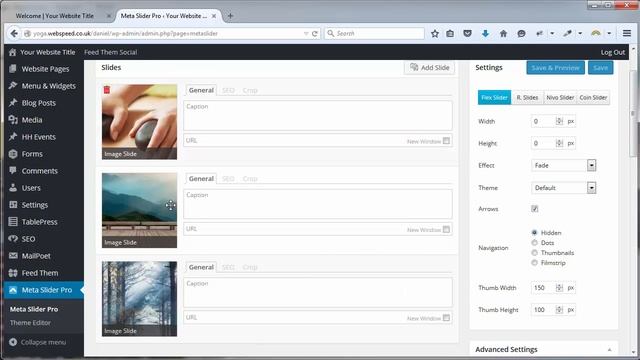Click the Pocket icon in the toolbar

pyautogui.click(x=467, y=33)
